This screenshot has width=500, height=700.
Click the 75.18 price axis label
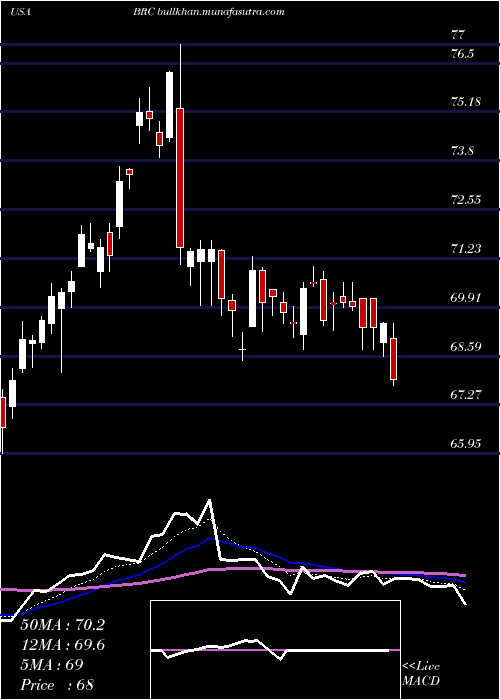pyautogui.click(x=466, y=102)
